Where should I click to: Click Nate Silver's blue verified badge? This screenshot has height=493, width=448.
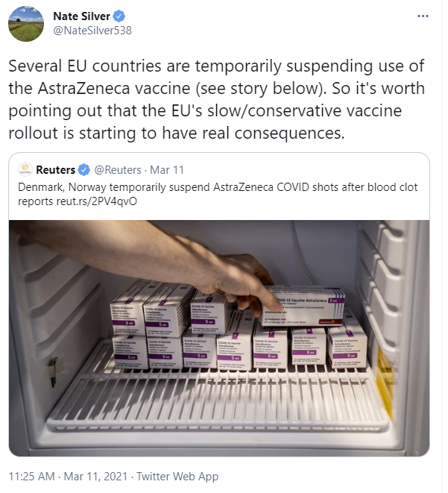point(119,16)
